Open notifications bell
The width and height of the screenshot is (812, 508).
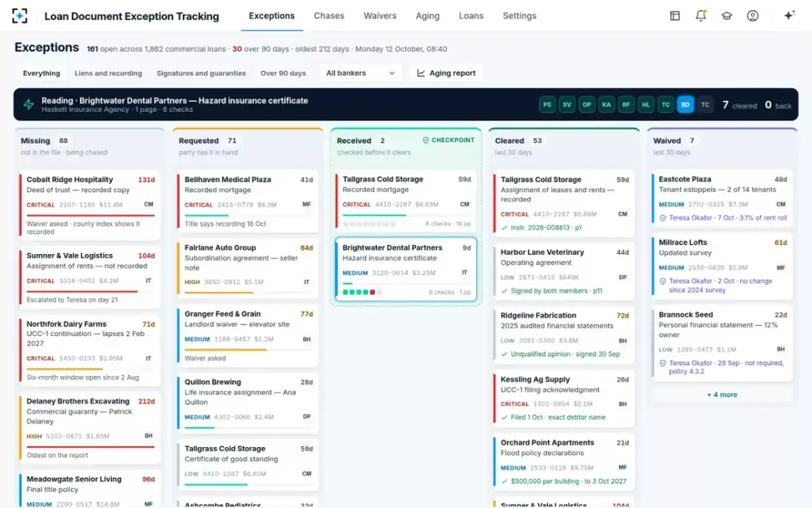point(701,16)
